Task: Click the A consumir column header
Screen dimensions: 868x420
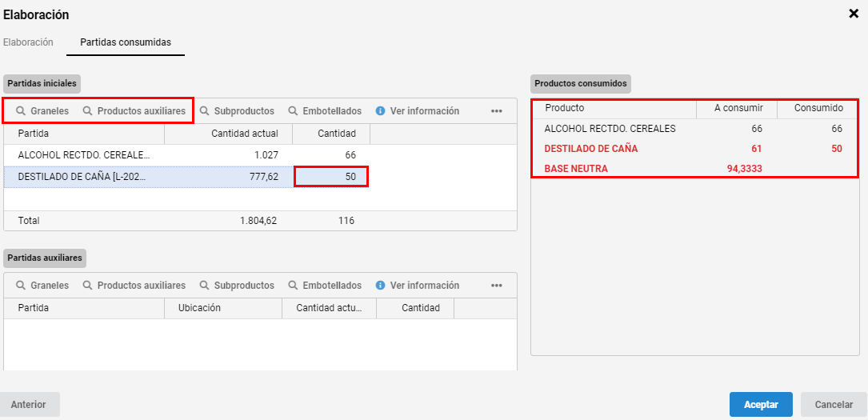Action: tap(737, 108)
